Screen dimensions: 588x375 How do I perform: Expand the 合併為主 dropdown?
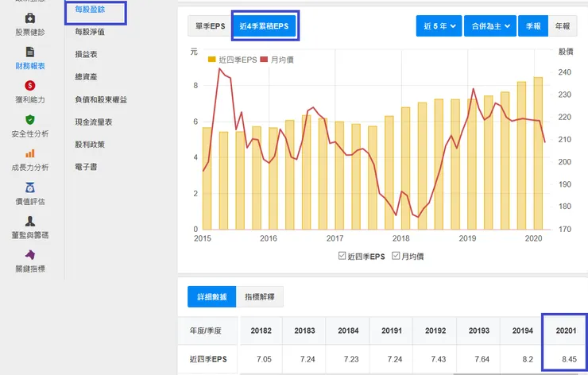click(490, 26)
